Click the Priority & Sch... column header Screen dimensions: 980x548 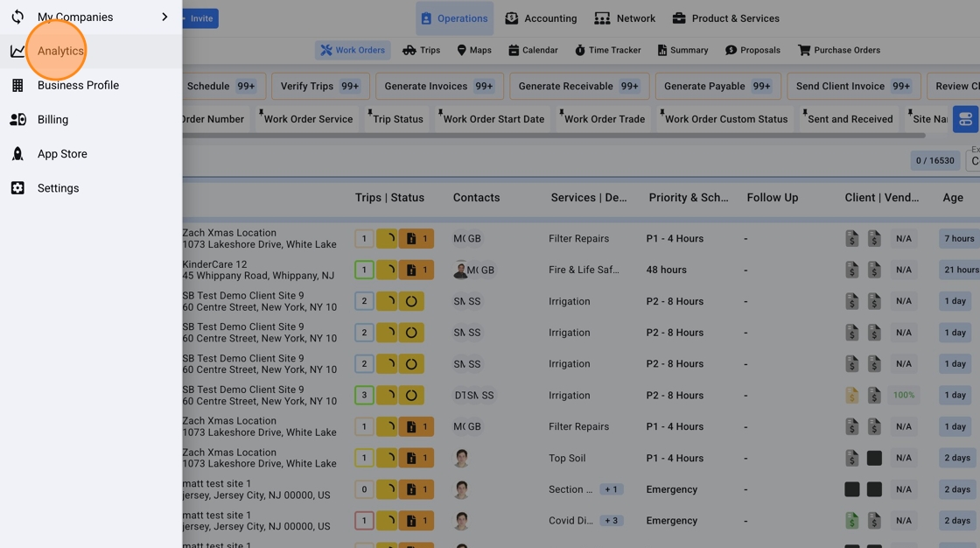[688, 198]
